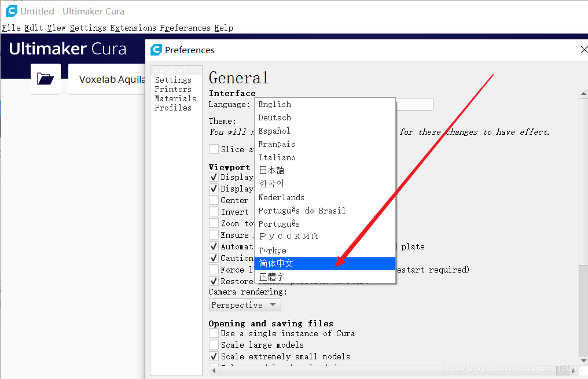Choose Nederlands from the language list
This screenshot has width=588, height=379.
(325, 197)
